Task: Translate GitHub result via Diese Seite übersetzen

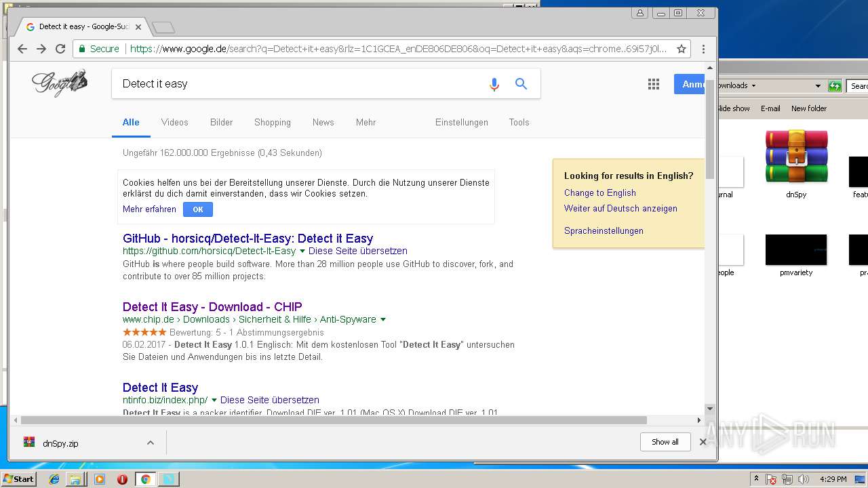Action: click(x=358, y=251)
